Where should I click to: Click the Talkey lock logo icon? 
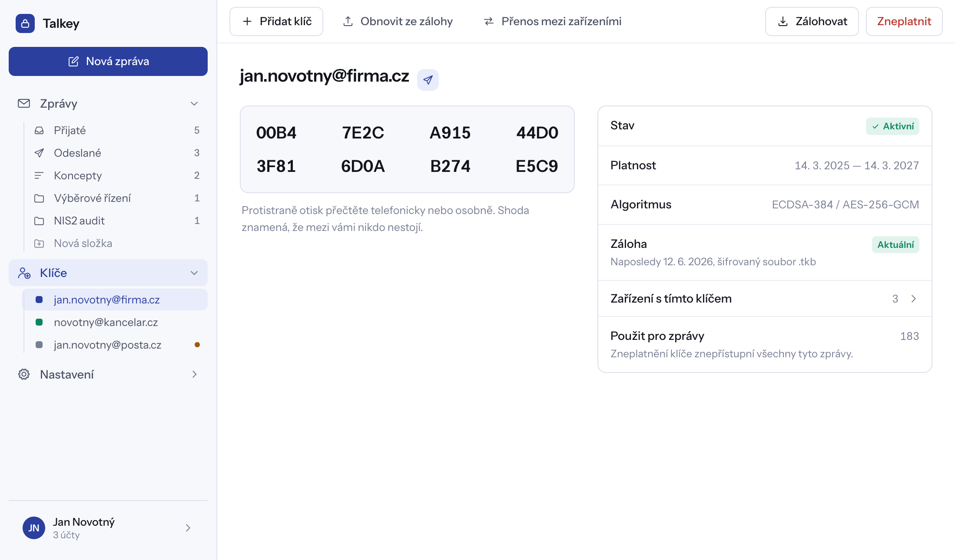(25, 23)
